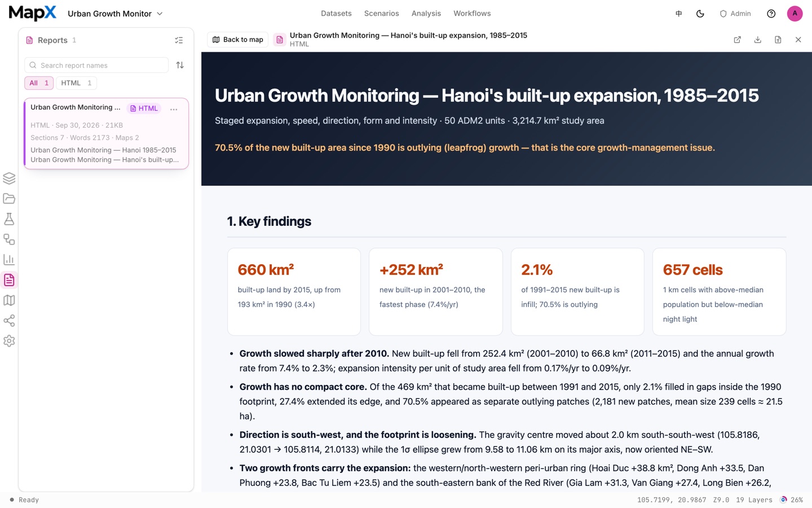Toggle dark mode moon icon
Screen dimensions: 812x508
pos(700,14)
